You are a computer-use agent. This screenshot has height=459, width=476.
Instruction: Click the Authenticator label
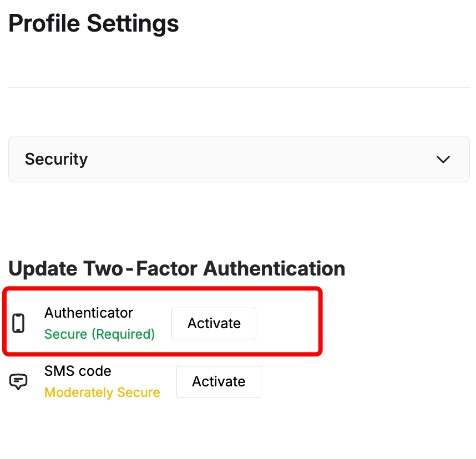(x=89, y=313)
